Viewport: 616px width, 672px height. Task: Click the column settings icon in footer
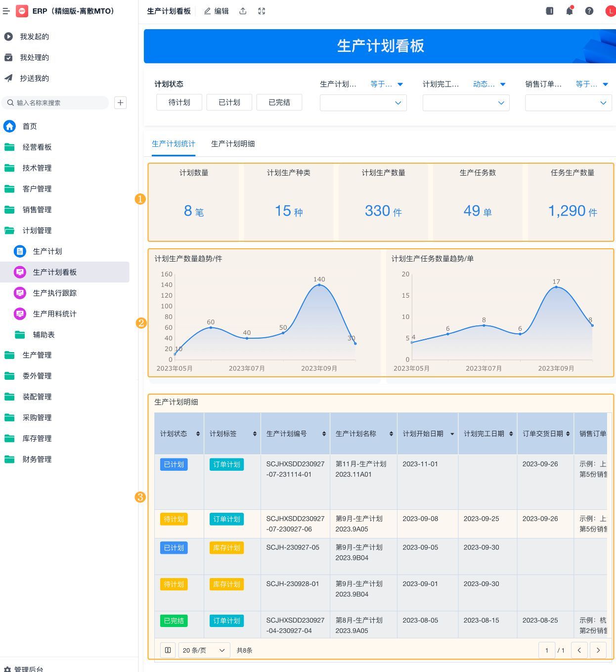point(168,650)
